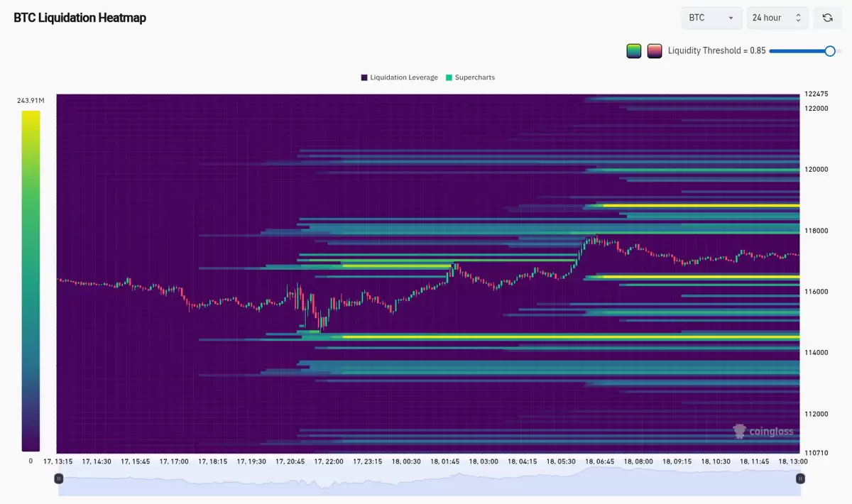
Task: Click the BTC Liquidation Heatmap title
Action: [x=80, y=17]
